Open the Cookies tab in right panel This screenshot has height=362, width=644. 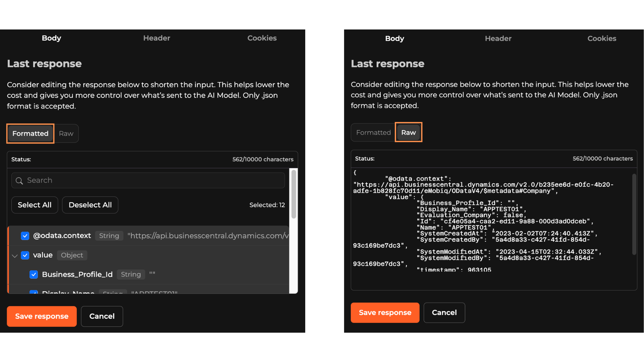pyautogui.click(x=602, y=39)
